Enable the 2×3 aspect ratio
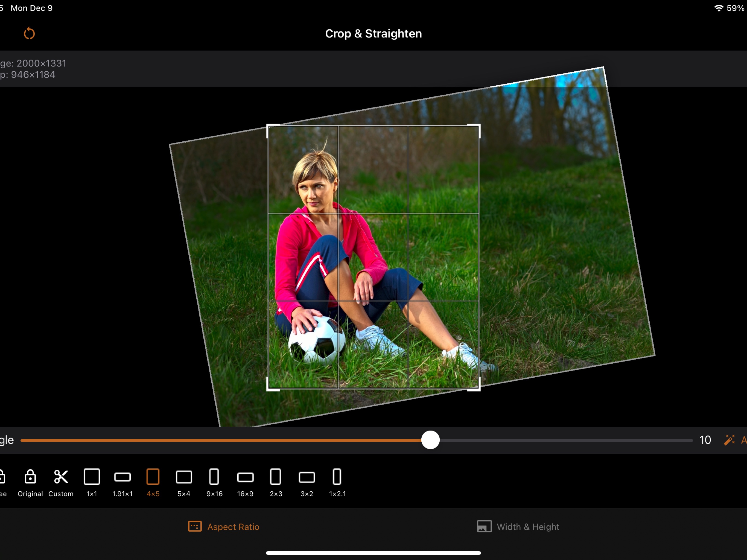Image resolution: width=747 pixels, height=560 pixels. [276, 477]
